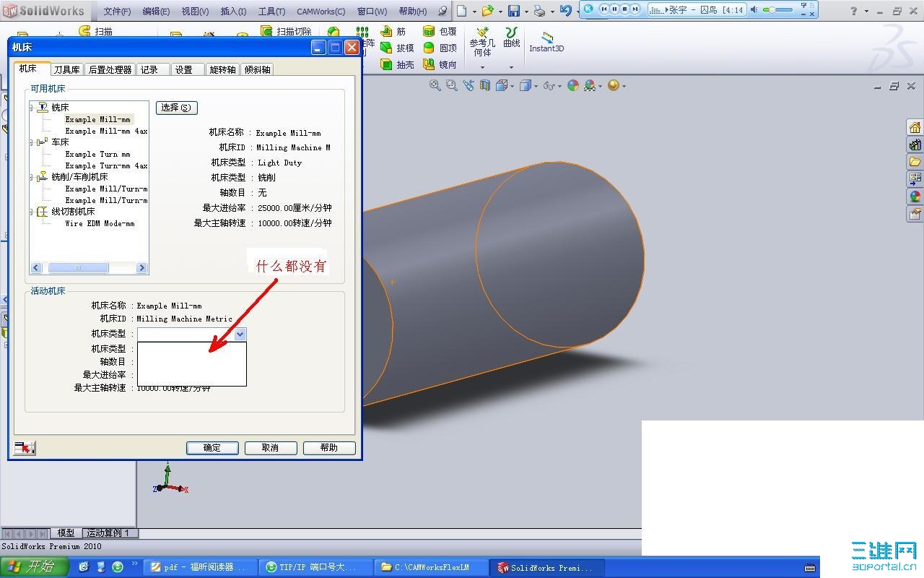924x578 pixels.
Task: Expand the 参考几何体 dropdown arrow
Action: click(482, 68)
